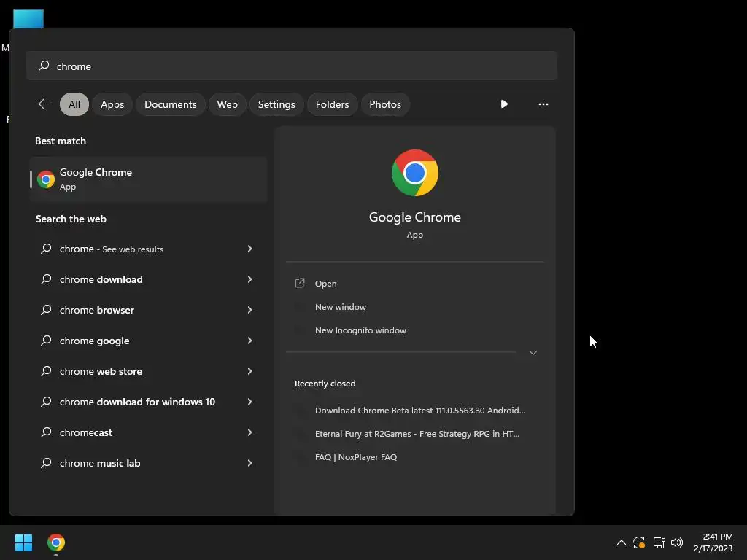The height and width of the screenshot is (560, 747).
Task: Switch to the Settings filter tab
Action: (276, 104)
